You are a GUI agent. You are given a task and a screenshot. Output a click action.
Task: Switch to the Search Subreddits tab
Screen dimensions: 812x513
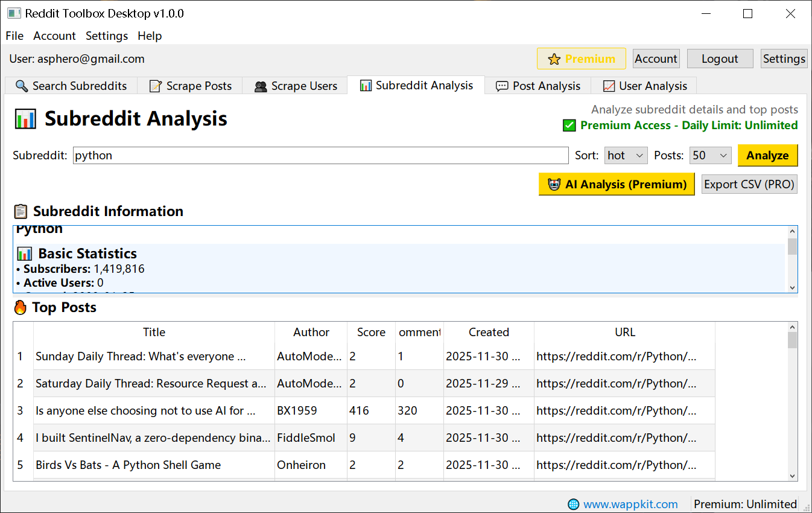point(71,86)
